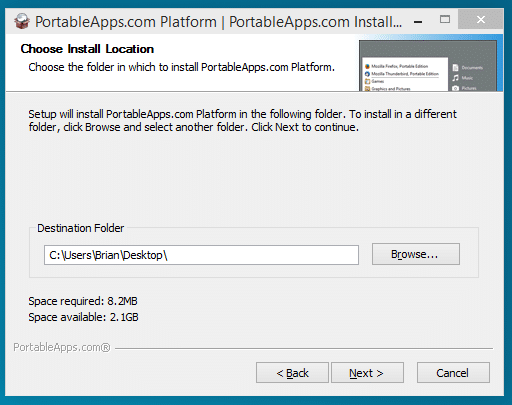
Task: Click the PortableApps.com® branding text
Action: click(x=62, y=347)
